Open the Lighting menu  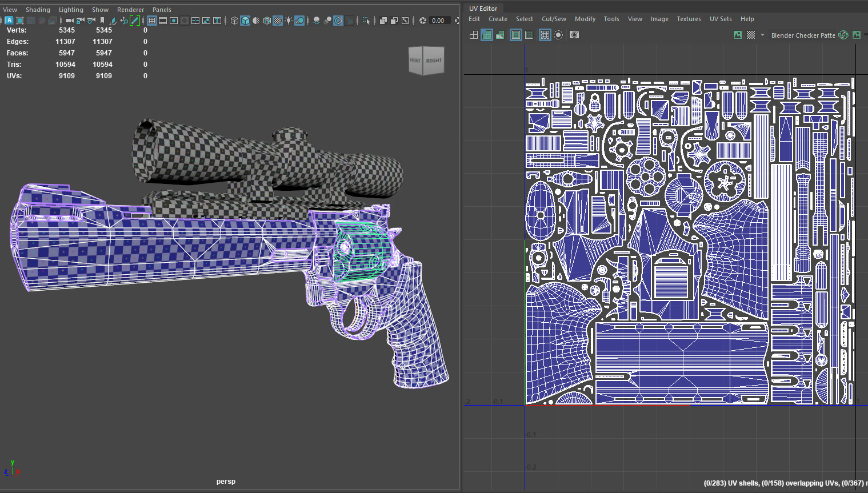71,10
